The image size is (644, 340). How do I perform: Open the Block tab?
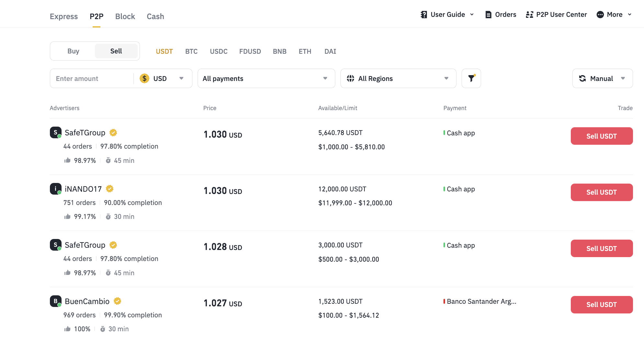(x=125, y=17)
